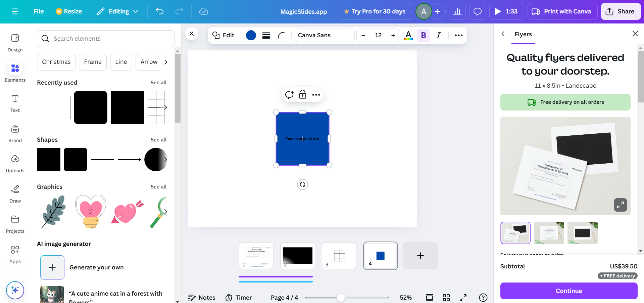Select the Flyers tab

click(x=523, y=34)
